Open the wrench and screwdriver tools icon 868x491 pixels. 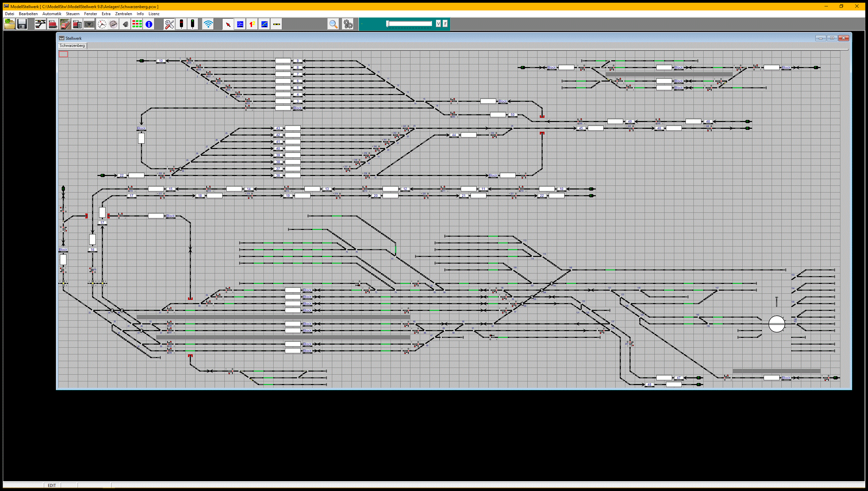[169, 24]
